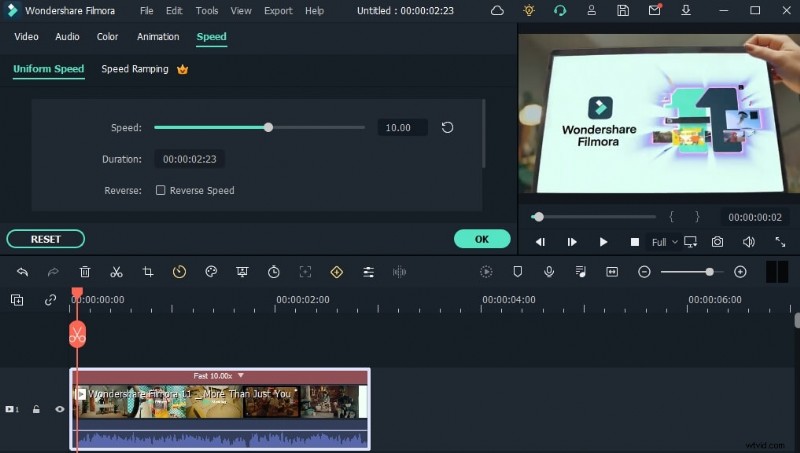Screen dimensions: 800x453
Task: Open the messages envelope icon
Action: (655, 10)
